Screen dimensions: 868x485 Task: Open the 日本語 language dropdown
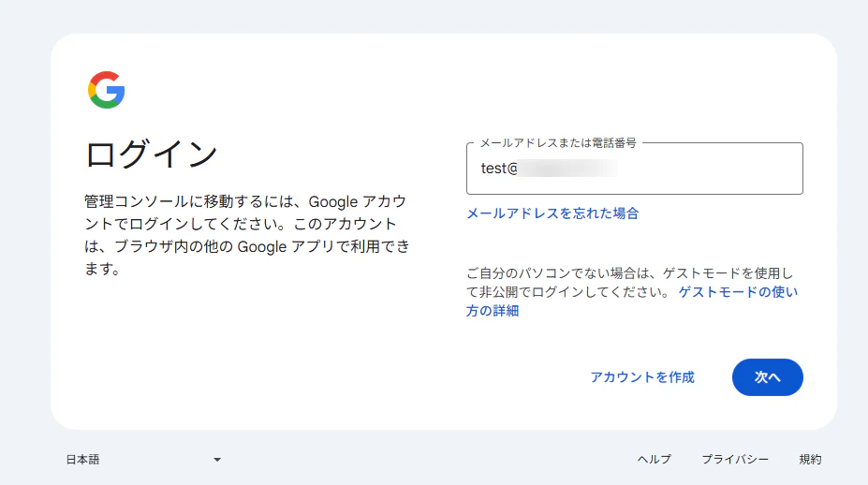point(144,460)
